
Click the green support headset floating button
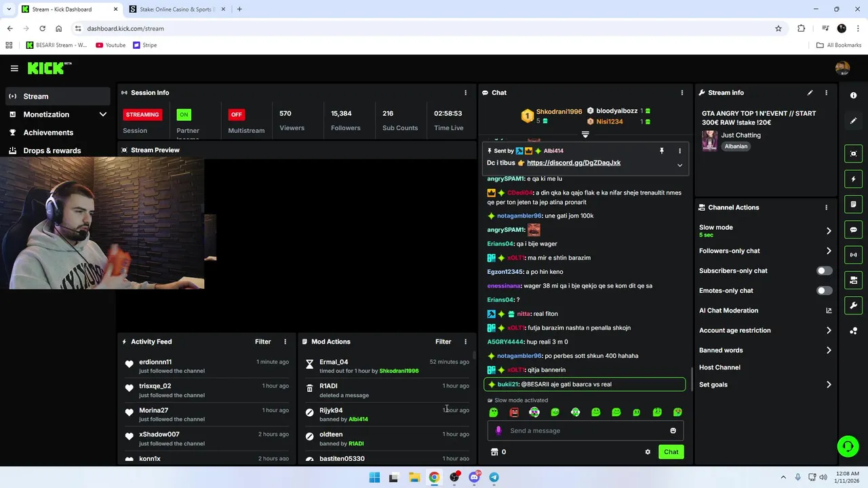848,446
